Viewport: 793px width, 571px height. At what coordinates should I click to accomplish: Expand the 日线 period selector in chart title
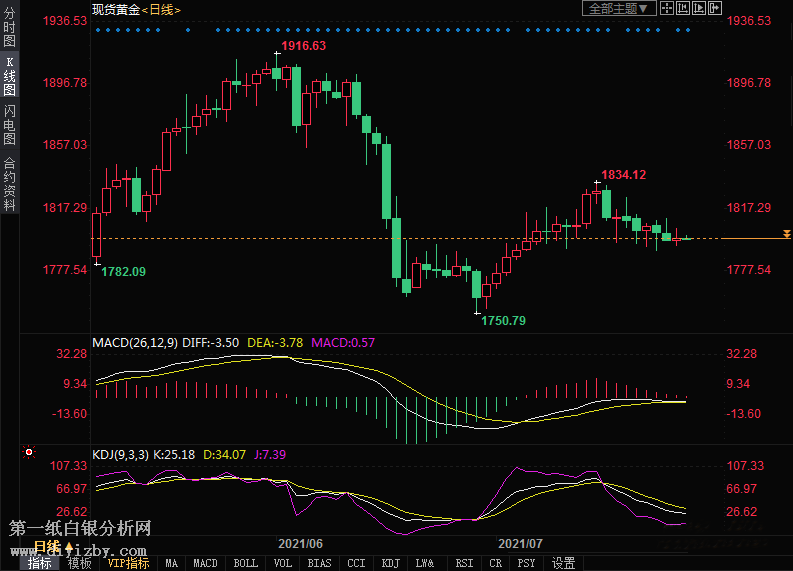click(158, 9)
